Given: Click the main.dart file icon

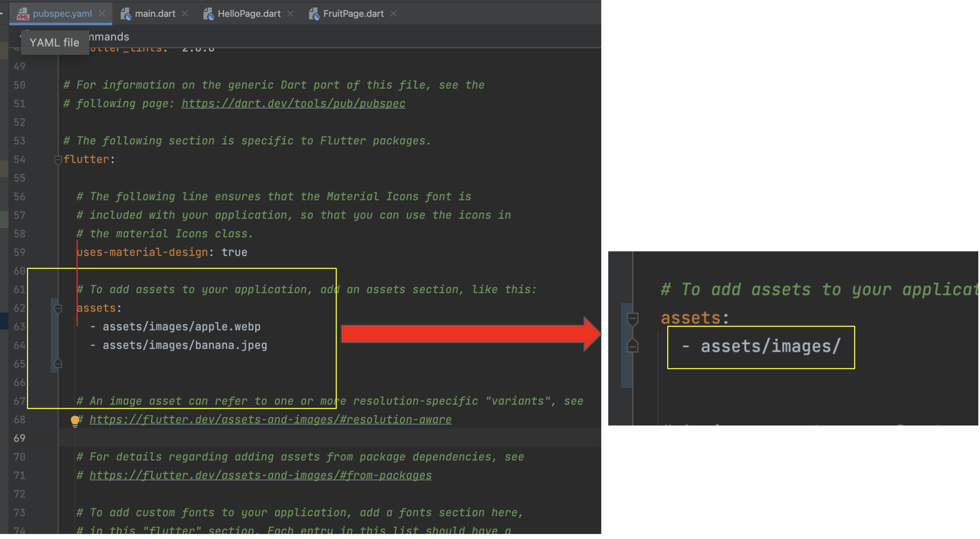Looking at the screenshot, I should tap(126, 14).
